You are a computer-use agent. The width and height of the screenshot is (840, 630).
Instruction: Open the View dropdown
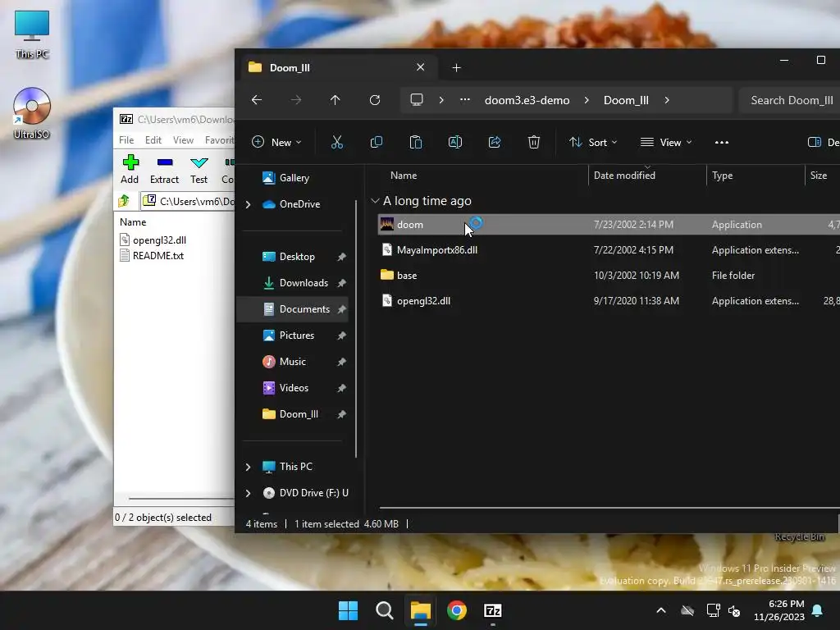tap(666, 142)
